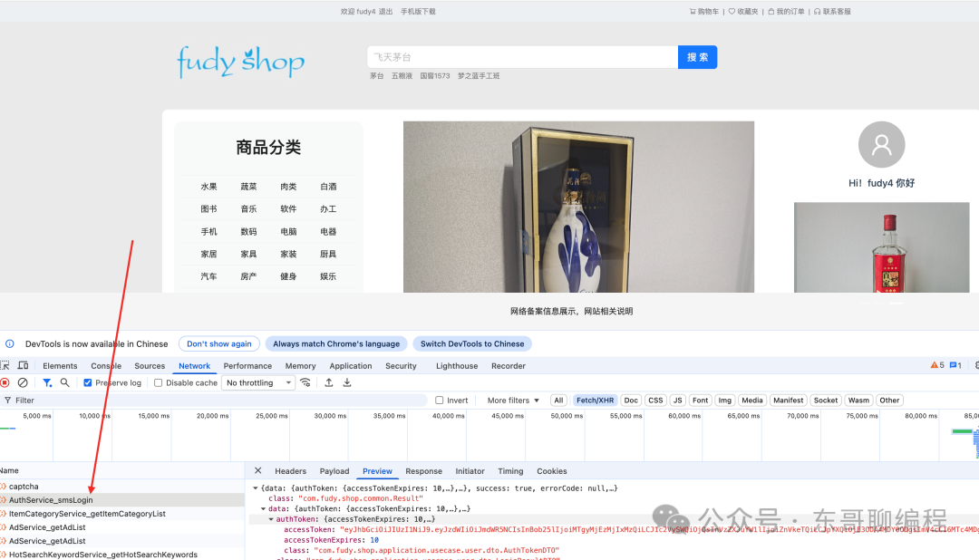Click Always match Chrome's language button
The image size is (979, 560).
pyautogui.click(x=336, y=343)
